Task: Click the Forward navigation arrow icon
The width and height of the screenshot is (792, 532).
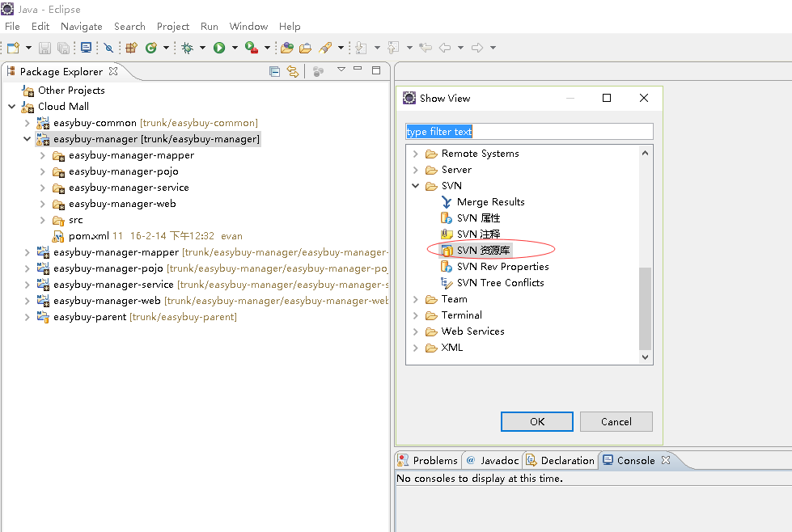Action: [x=477, y=48]
